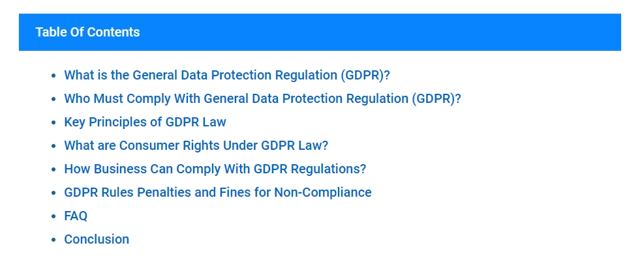Click bullet point beside Conclusion

54,240
